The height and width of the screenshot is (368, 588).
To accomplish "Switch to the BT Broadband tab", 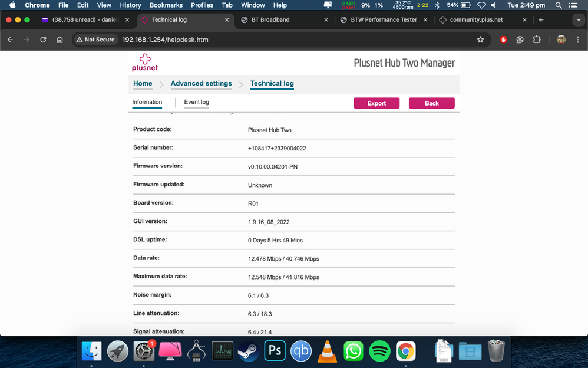I will click(x=283, y=19).
